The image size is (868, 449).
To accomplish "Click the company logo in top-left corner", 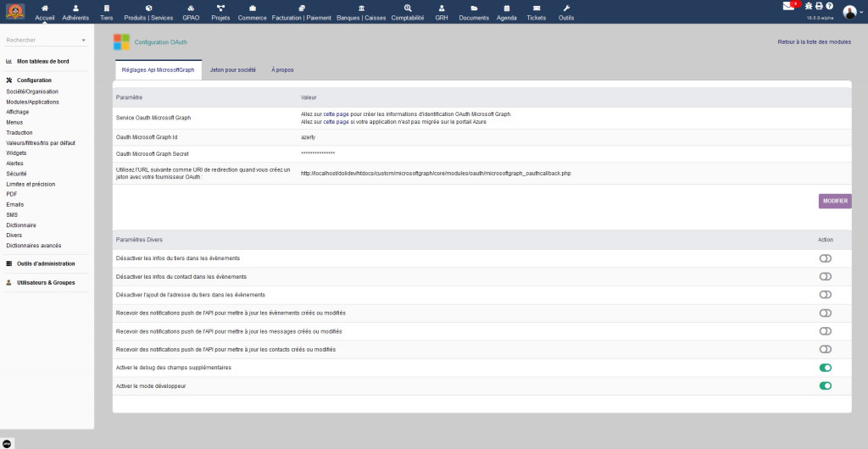I will (x=15, y=11).
